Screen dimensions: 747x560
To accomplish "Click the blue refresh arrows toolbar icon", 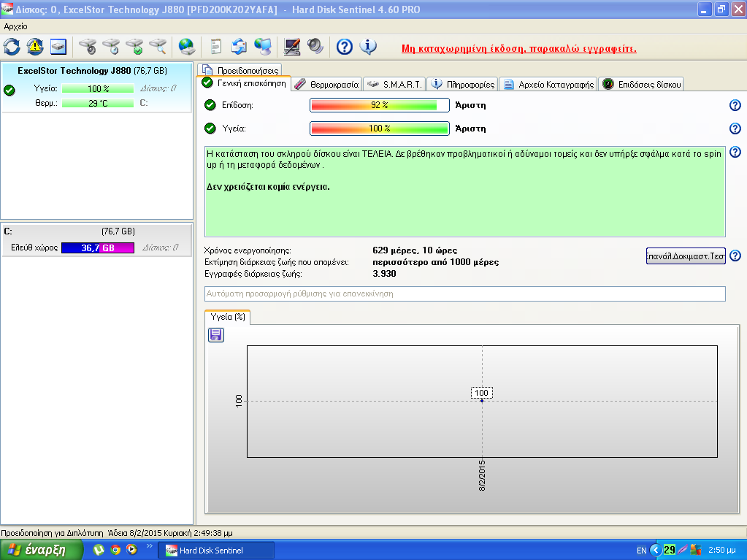I will (12, 47).
